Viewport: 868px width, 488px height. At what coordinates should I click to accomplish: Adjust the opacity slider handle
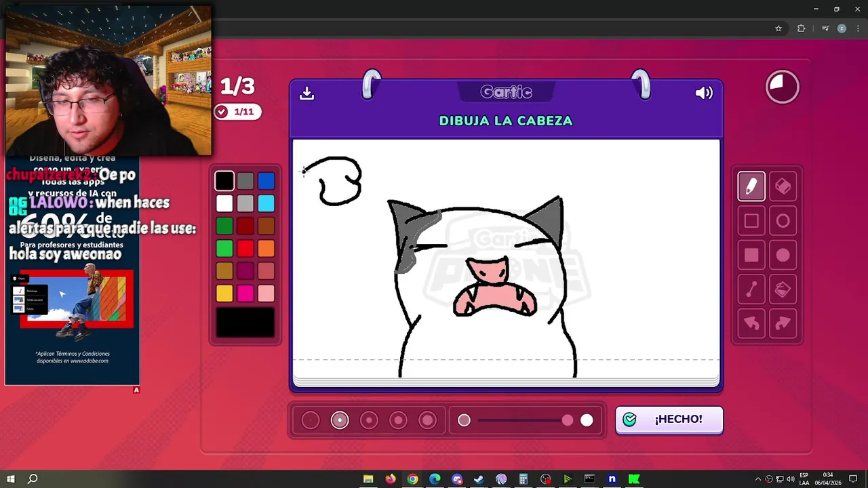[568, 420]
